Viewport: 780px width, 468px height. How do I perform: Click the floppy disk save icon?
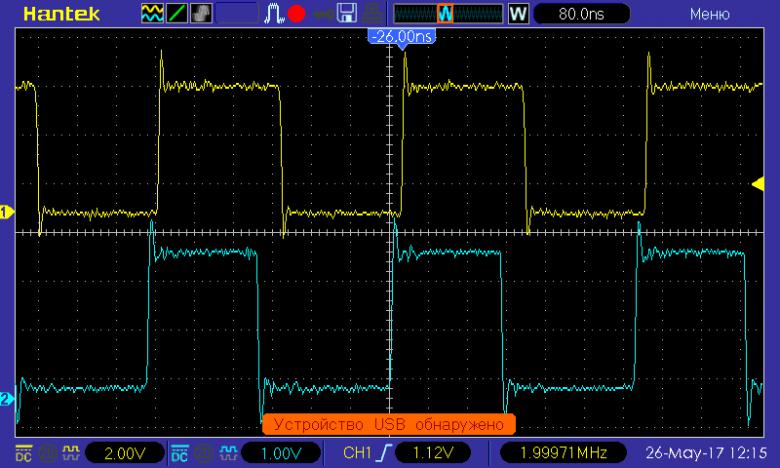347,14
